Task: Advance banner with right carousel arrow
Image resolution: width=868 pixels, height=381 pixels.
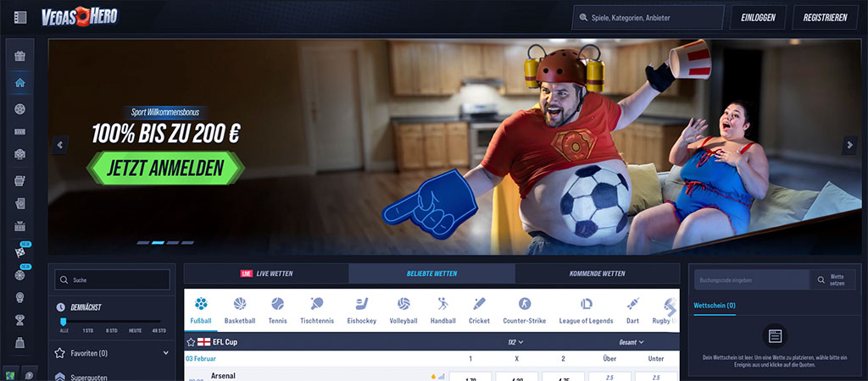Action: (x=849, y=145)
